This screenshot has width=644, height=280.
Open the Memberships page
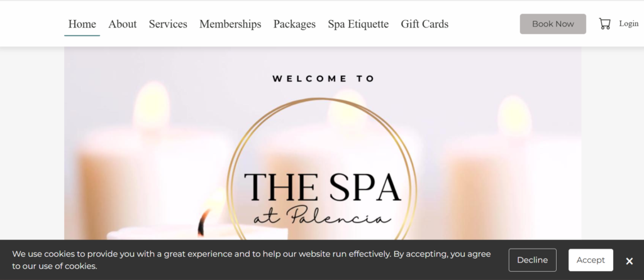(230, 24)
